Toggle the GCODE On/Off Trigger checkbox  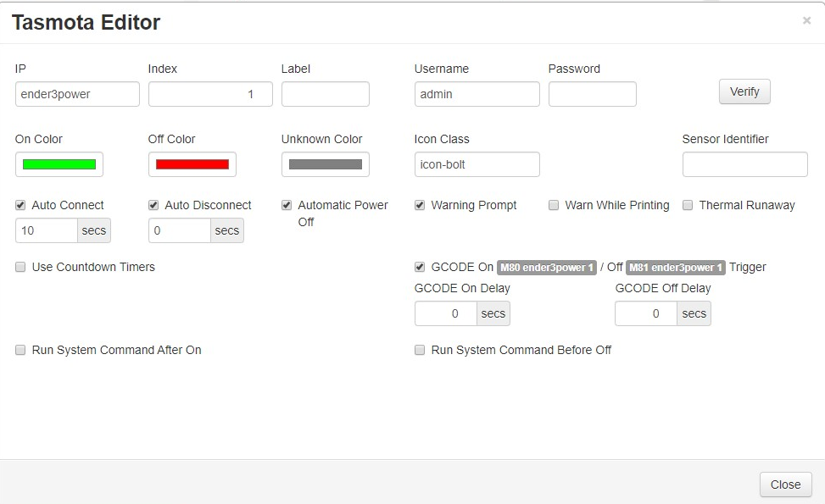(420, 267)
